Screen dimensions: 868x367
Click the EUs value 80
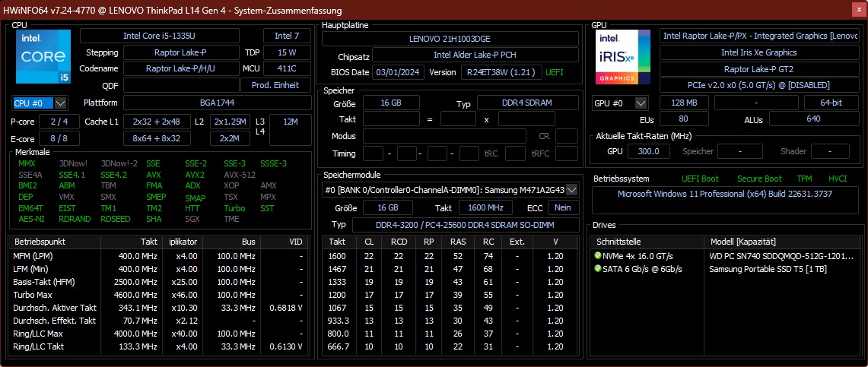[x=682, y=119]
